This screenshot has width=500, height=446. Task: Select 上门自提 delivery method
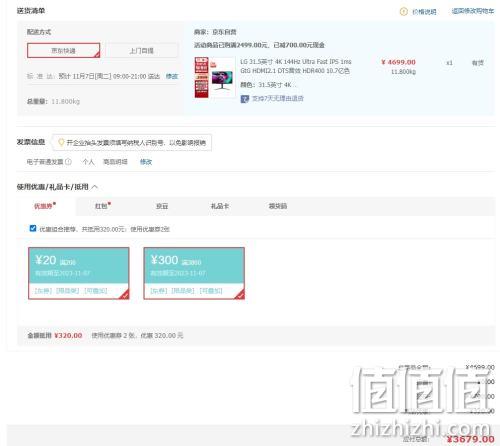pyautogui.click(x=141, y=51)
